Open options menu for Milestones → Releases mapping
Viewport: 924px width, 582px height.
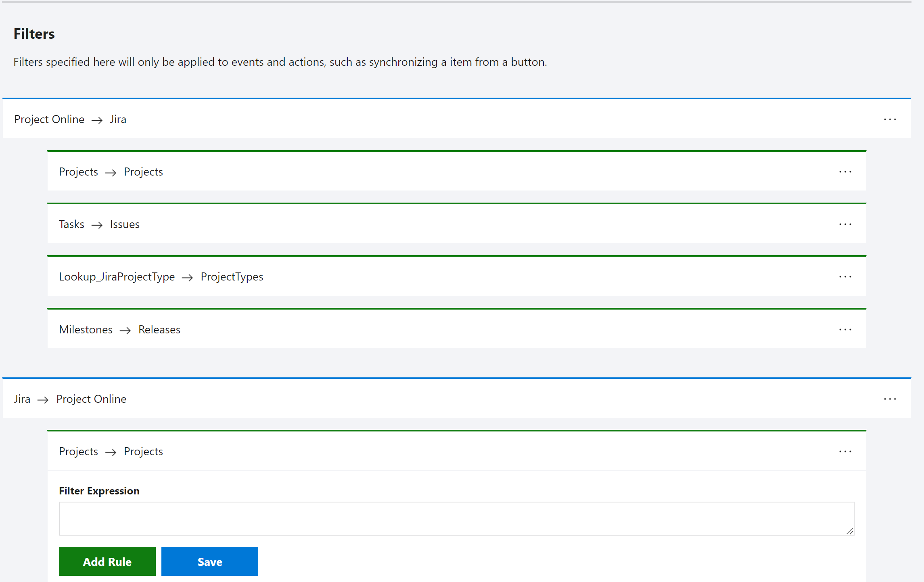(845, 329)
